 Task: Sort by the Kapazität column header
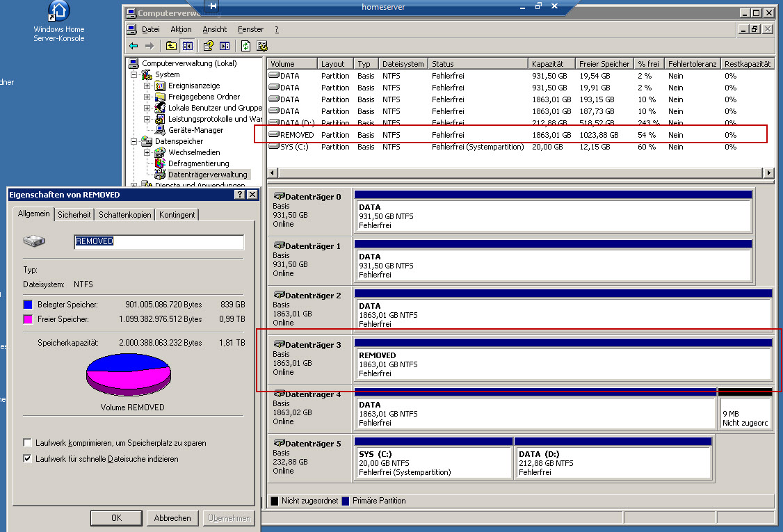[551, 63]
